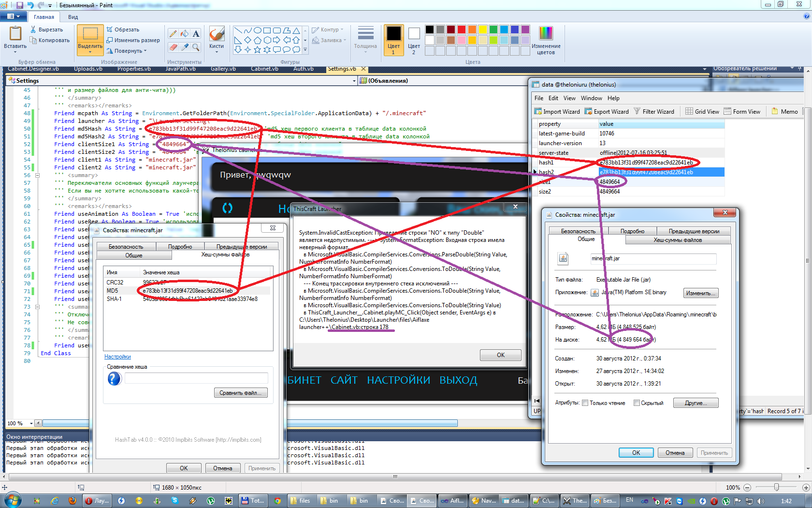Click the Выделить selection rectangle tool
This screenshot has height=508, width=812.
pyautogui.click(x=90, y=33)
